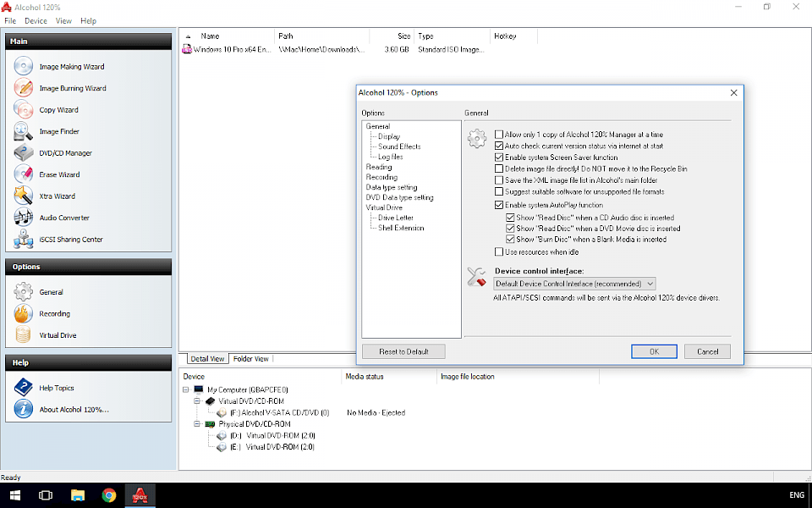Select Drive Letter under Virtual Drive
The height and width of the screenshot is (508, 812).
point(396,218)
